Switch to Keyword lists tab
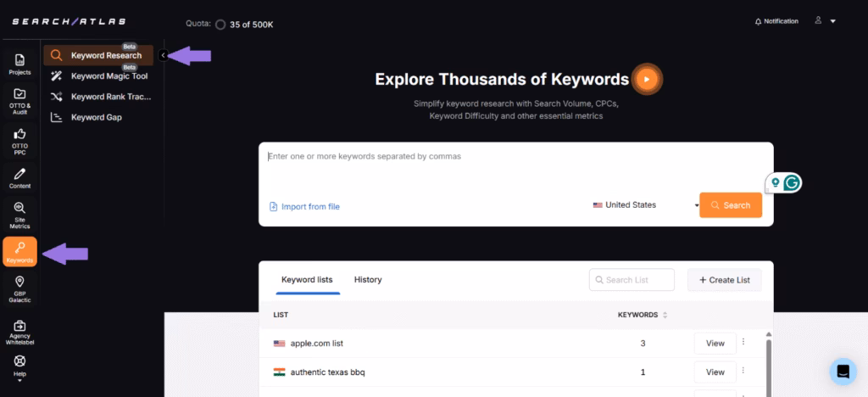Screen dimensions: 868x397 click(x=307, y=280)
